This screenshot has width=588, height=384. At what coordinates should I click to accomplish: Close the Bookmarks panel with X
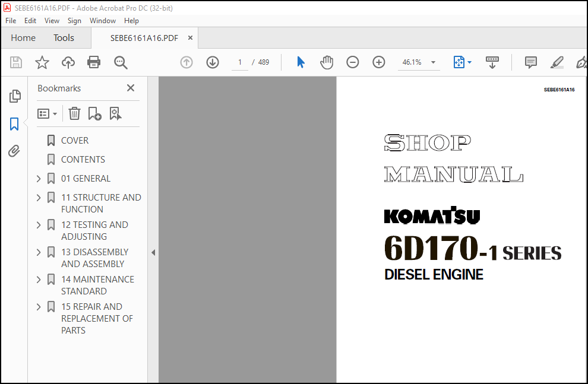coord(131,88)
